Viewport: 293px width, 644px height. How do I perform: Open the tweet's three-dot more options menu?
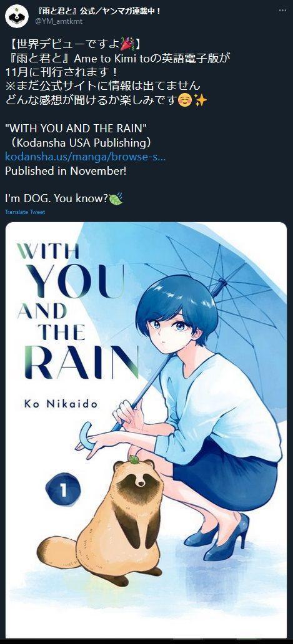pos(282,11)
